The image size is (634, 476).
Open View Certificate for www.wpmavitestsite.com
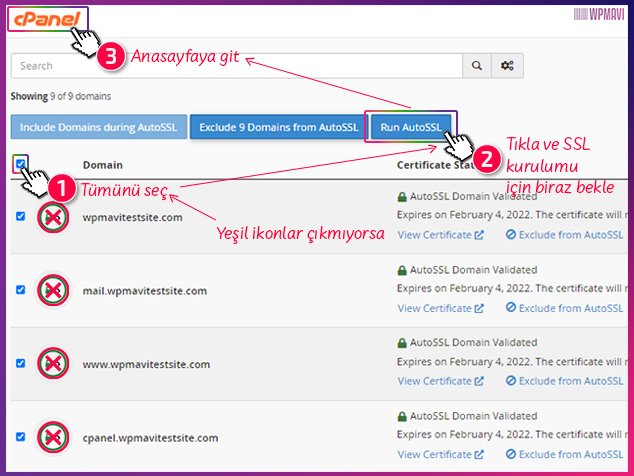tap(440, 381)
